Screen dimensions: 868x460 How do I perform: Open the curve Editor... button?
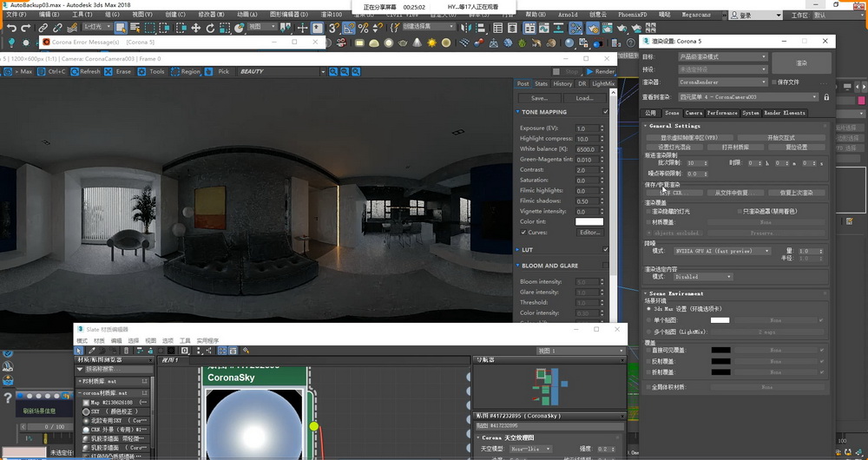click(x=589, y=233)
